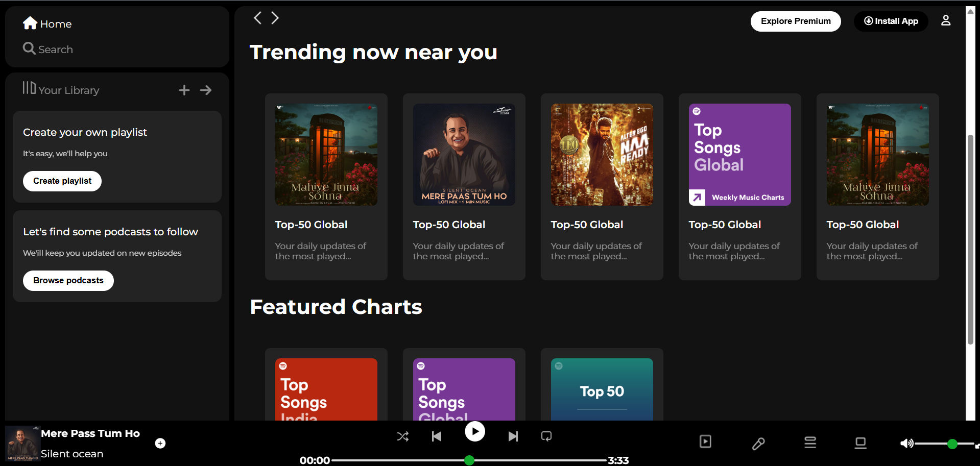
Task: Open Your Library
Action: pos(60,90)
